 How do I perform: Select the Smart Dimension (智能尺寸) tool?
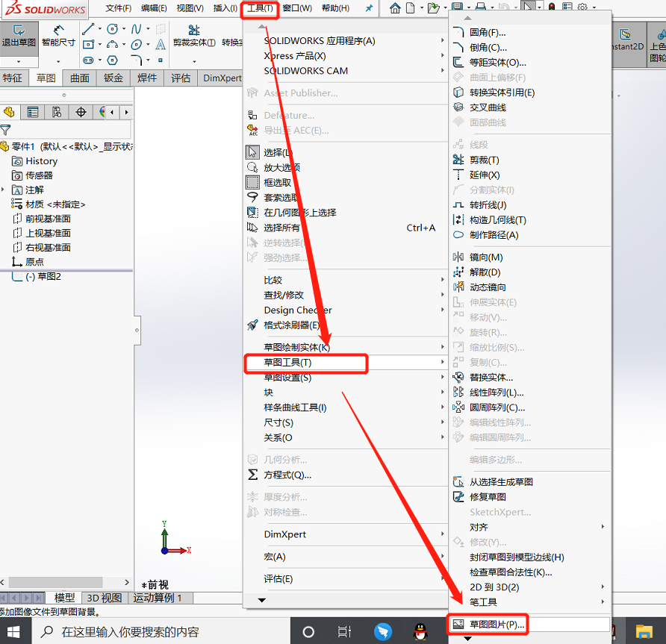click(x=57, y=35)
